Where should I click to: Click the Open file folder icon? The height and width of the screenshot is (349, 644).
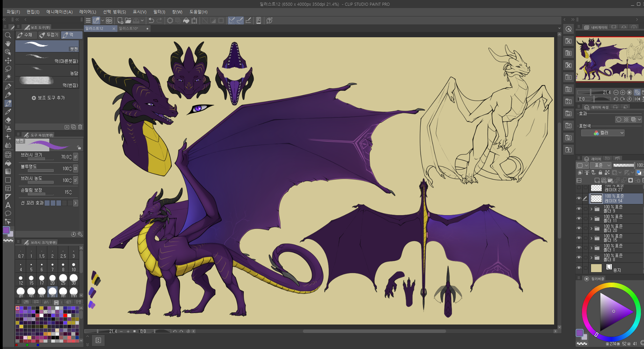click(128, 20)
